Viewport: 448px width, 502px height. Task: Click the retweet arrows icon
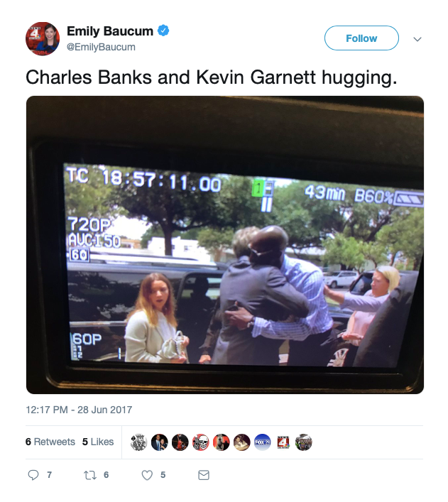[x=90, y=475]
